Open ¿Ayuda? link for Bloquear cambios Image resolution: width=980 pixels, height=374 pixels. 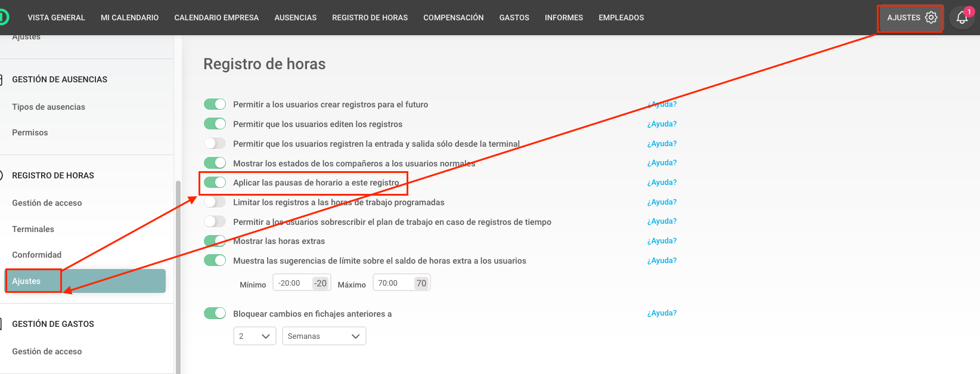click(662, 313)
